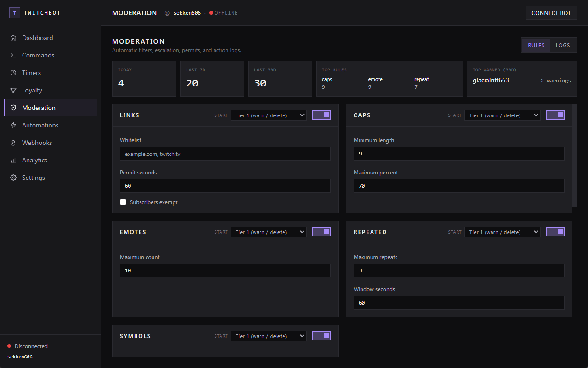Image resolution: width=588 pixels, height=368 pixels.
Task: Click the 2 warnings text
Action: [x=556, y=80]
